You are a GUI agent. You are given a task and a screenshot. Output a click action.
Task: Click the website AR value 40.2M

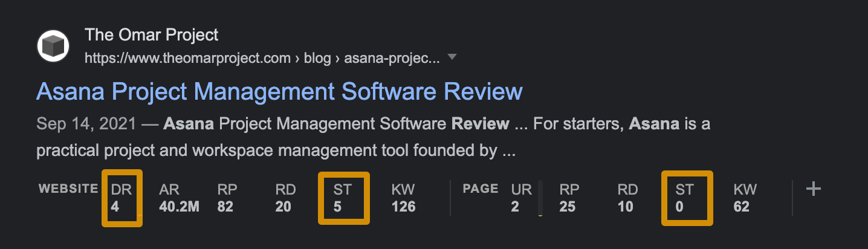click(x=180, y=207)
